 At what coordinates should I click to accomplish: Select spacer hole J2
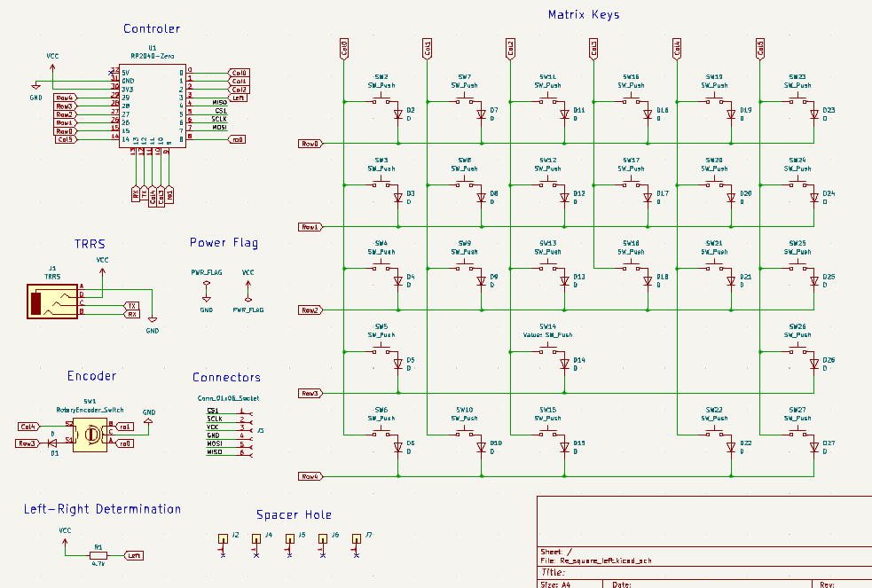pyautogui.click(x=223, y=538)
